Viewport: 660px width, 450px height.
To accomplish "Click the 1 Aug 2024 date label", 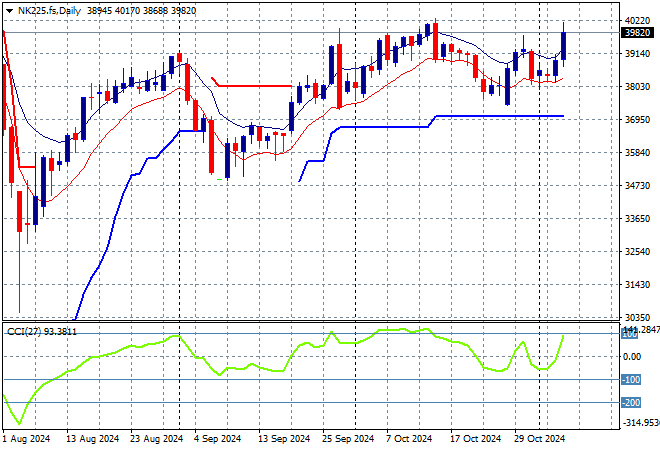I will coord(26,439).
